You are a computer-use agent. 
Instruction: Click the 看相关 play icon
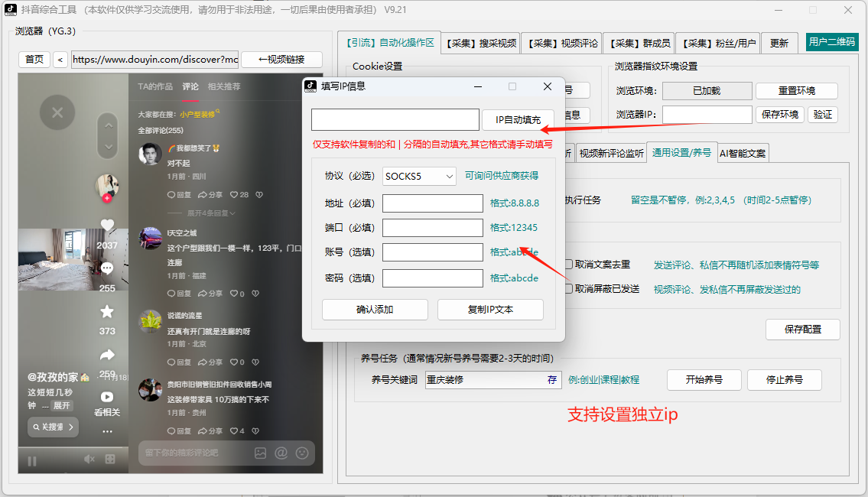106,396
